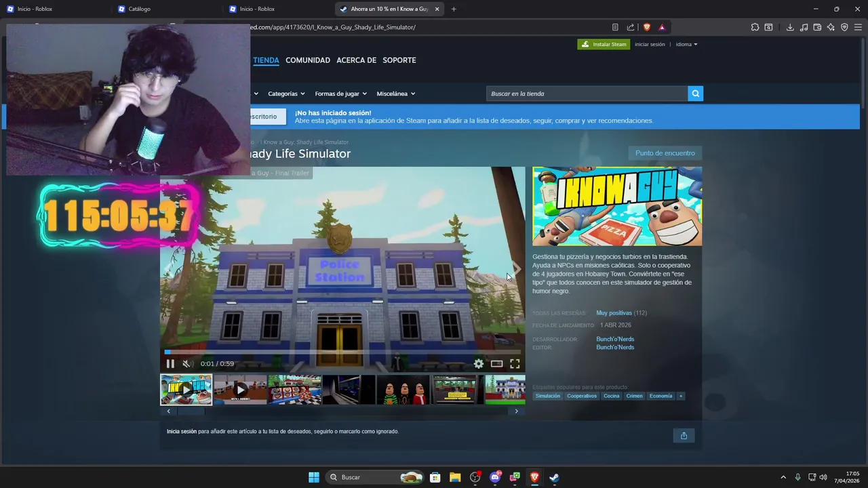Go to SOPORTE in Steam header
The width and height of the screenshot is (868, 488).
399,60
